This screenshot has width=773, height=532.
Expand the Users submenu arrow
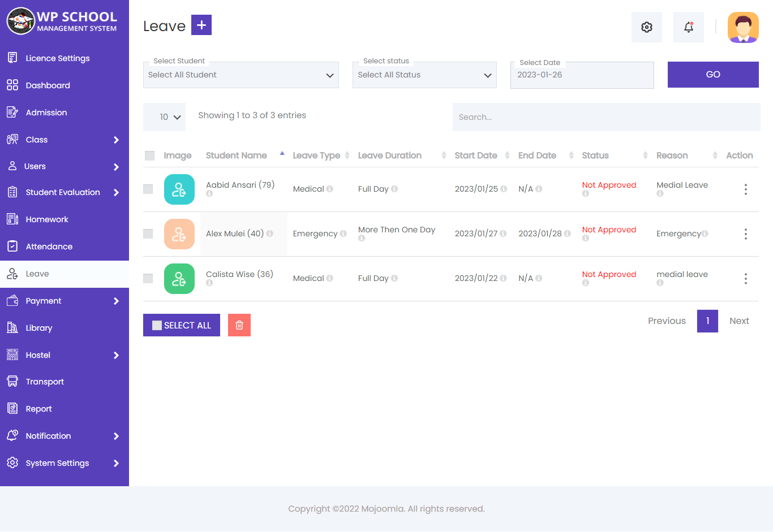click(116, 167)
